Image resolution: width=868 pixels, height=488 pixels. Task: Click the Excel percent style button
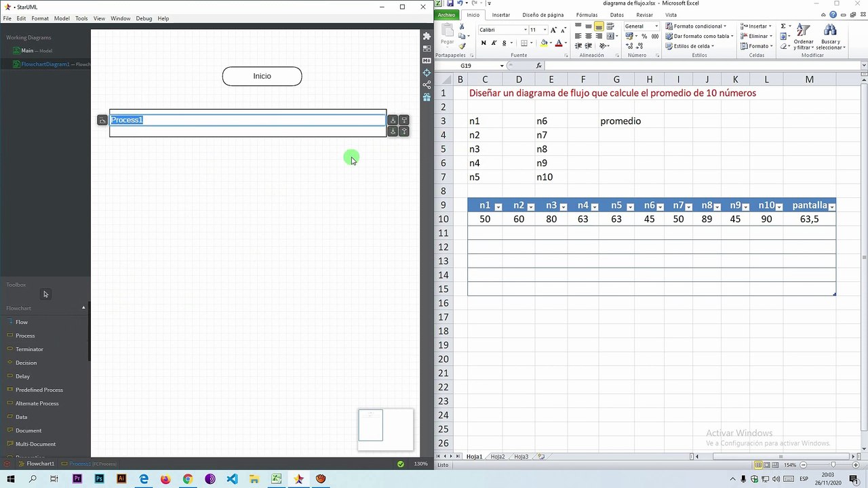point(644,37)
